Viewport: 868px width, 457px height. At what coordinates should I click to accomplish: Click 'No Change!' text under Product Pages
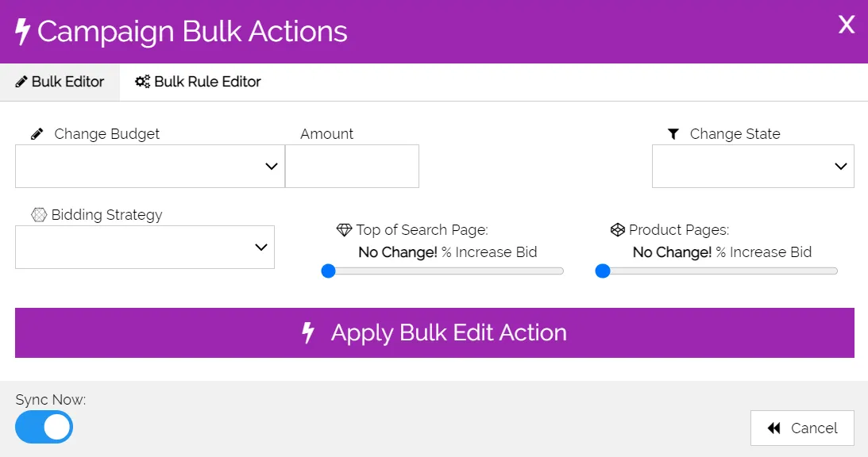672,252
